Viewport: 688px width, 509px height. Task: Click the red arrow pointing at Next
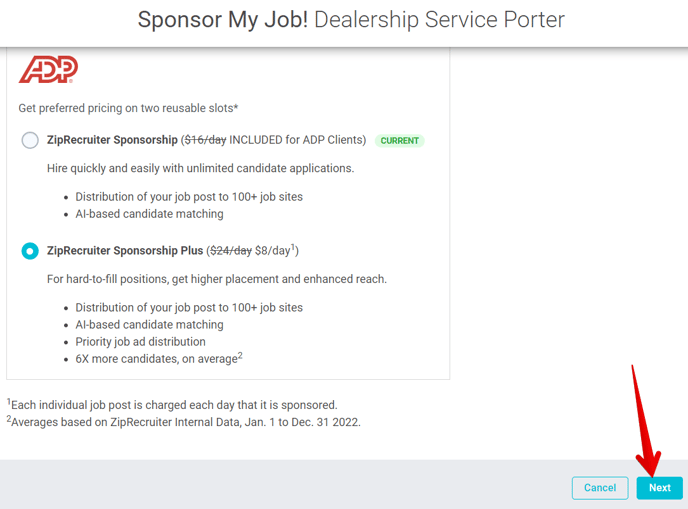click(x=645, y=421)
